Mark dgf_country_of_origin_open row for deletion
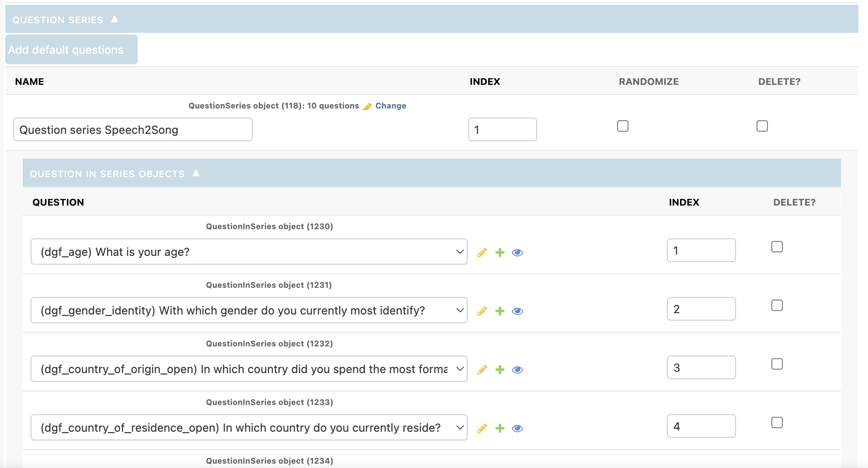868x468 pixels. tap(777, 364)
